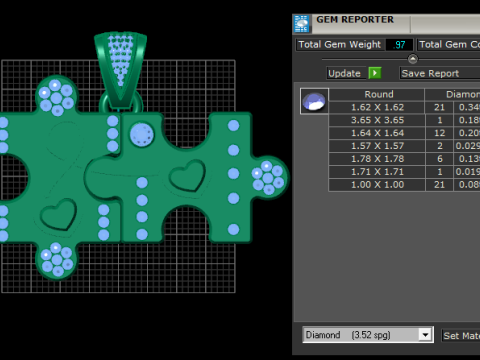Viewport: 480px width, 360px height.
Task: Click the gem cluster on top-left puzzle tab
Action: [x=56, y=97]
